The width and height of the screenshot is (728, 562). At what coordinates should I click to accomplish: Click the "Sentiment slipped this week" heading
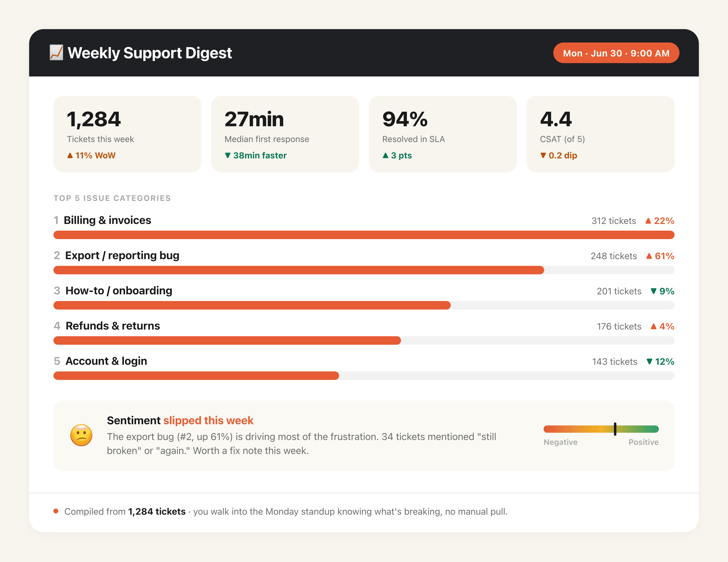click(180, 420)
